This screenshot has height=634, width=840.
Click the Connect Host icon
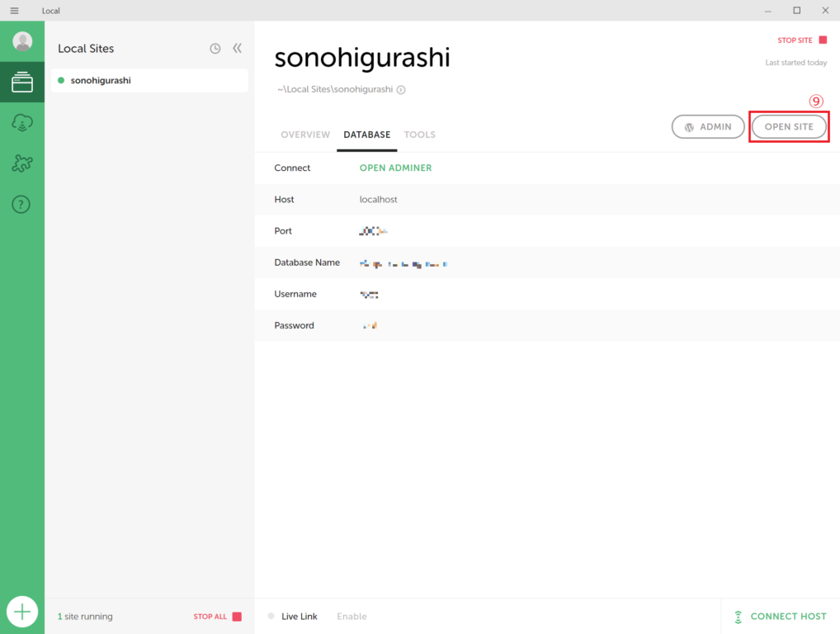coord(739,617)
